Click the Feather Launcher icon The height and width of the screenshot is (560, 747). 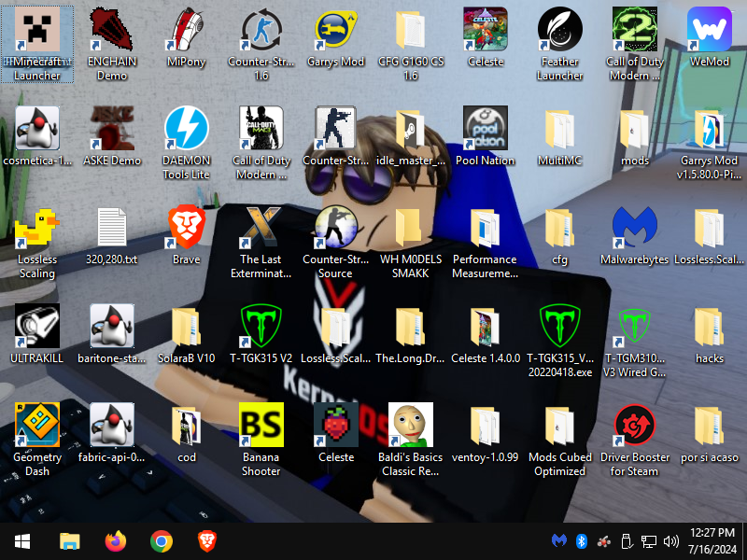tap(559, 44)
